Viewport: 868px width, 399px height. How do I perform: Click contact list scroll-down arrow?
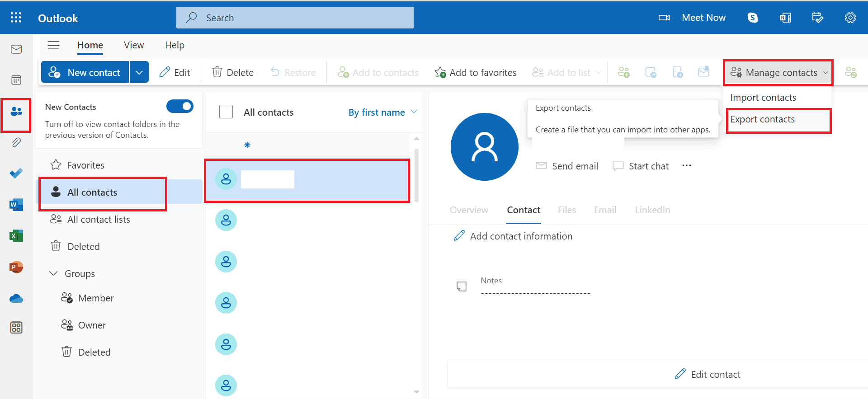(x=416, y=392)
